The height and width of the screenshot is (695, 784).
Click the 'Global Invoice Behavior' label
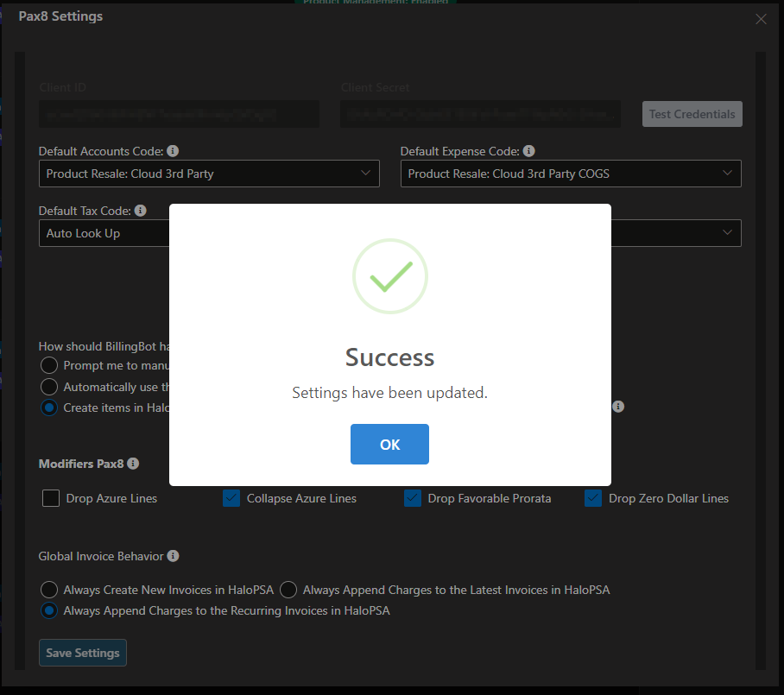tap(101, 556)
